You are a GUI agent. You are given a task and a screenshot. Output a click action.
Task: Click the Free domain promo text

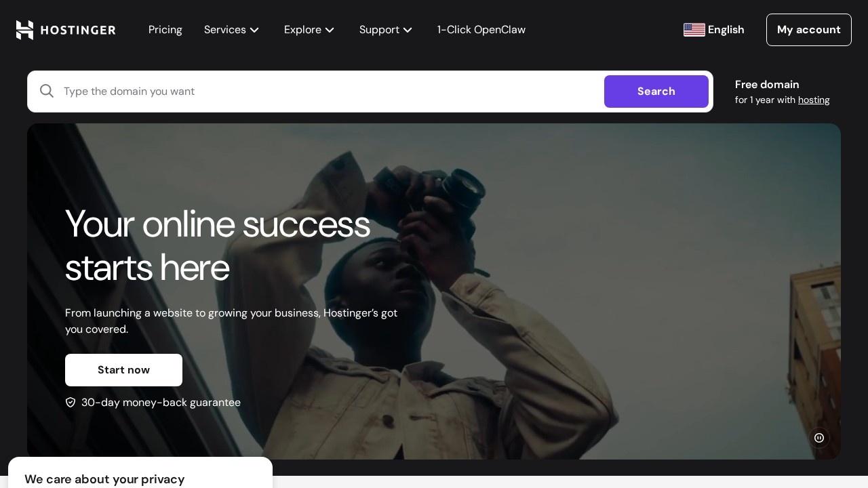[x=767, y=85]
